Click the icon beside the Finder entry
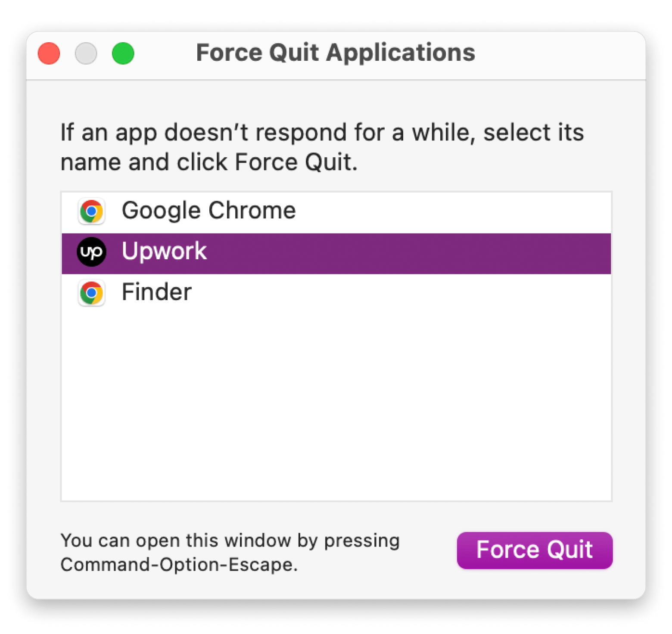The width and height of the screenshot is (672, 634). [x=91, y=293]
